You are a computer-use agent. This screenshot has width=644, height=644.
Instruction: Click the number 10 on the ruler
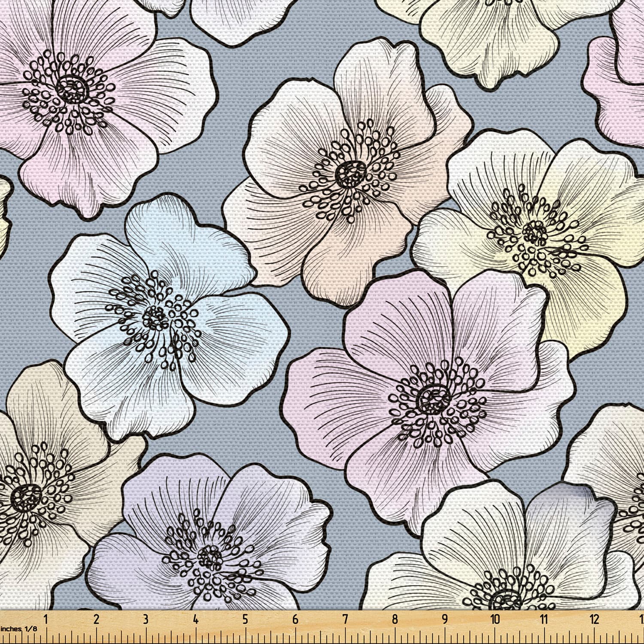495,620
